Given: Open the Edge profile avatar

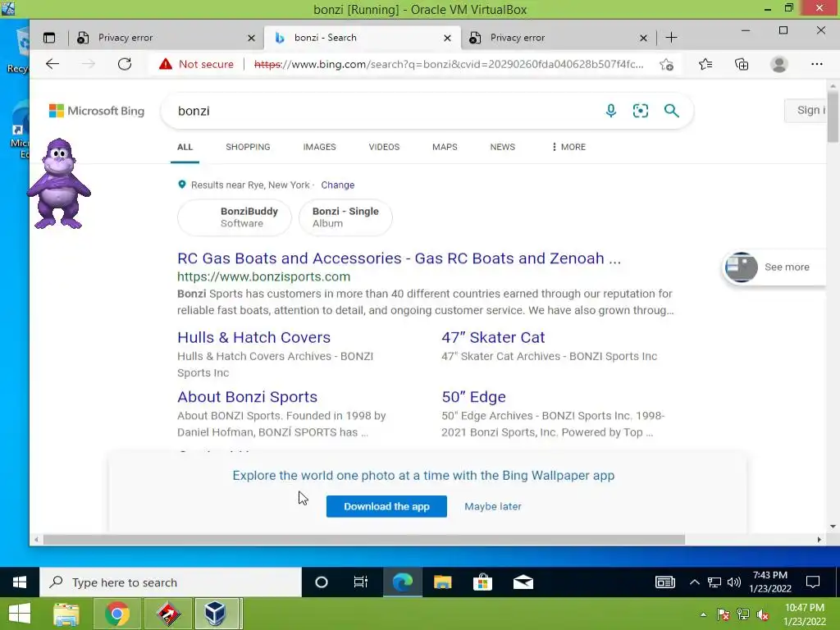Looking at the screenshot, I should (779, 64).
